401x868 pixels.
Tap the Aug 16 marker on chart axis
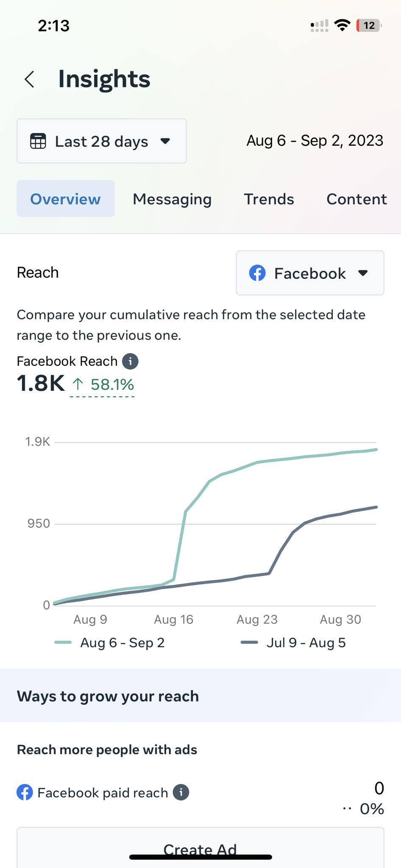coord(173,620)
